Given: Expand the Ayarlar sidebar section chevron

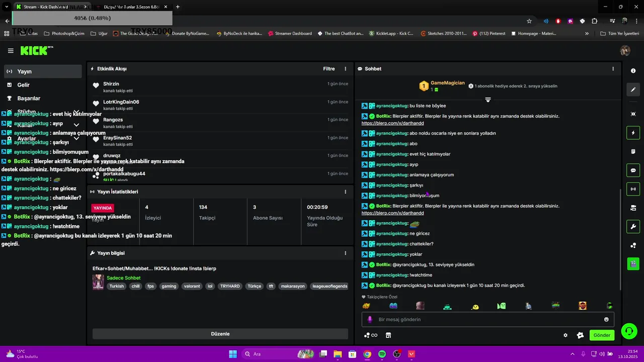Looking at the screenshot, I should coord(76,138).
